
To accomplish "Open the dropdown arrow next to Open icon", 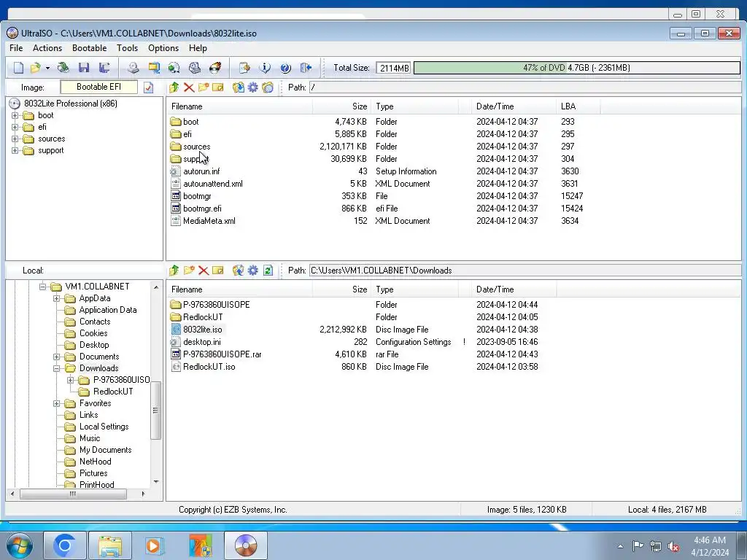I will [47, 68].
